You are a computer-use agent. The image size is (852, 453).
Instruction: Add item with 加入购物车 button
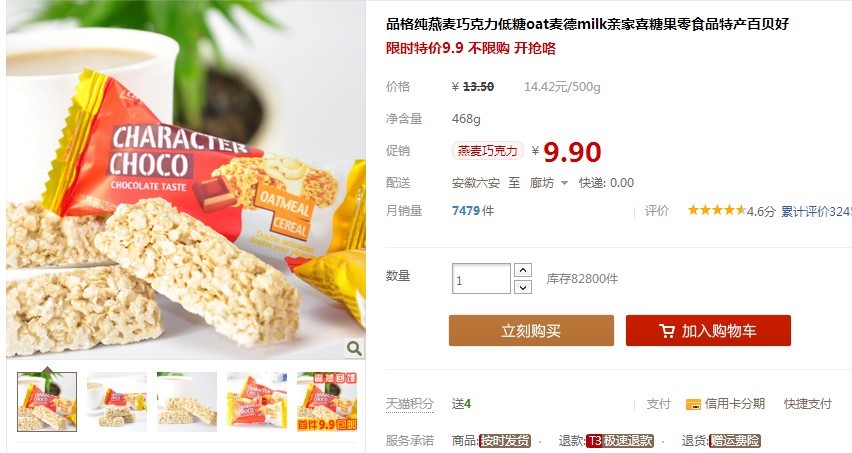[x=708, y=330]
